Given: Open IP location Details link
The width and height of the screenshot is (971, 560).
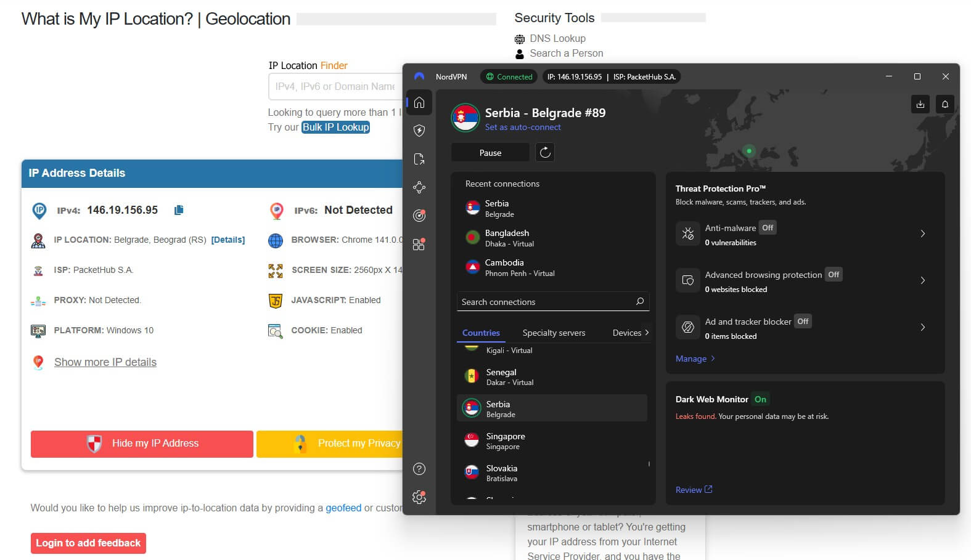Looking at the screenshot, I should [x=228, y=240].
